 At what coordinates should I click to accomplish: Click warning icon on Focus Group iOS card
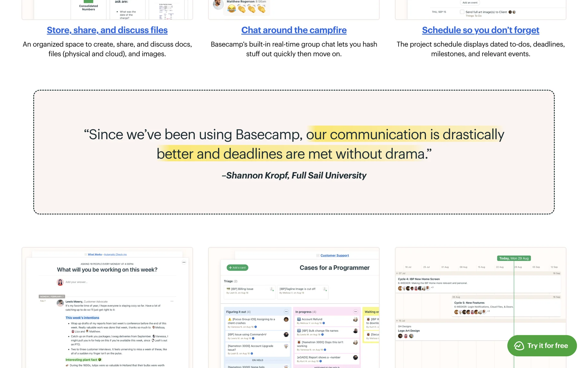point(230,319)
